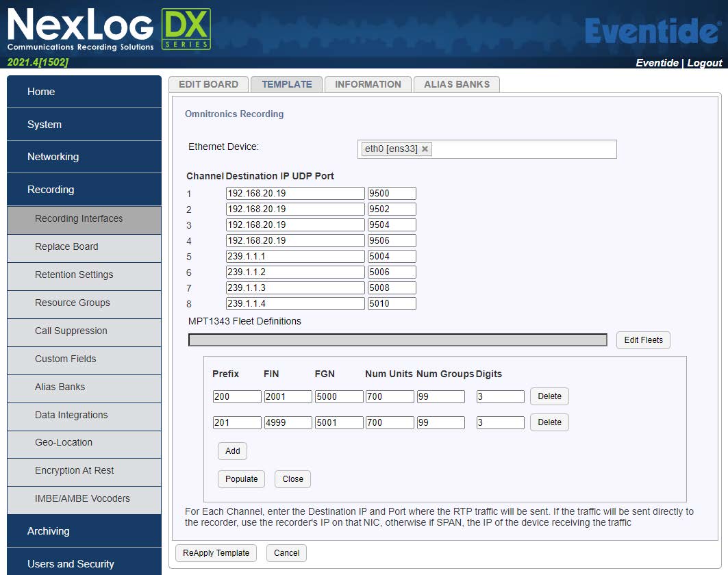This screenshot has height=575, width=728.
Task: Close the fleet definitions editor
Action: tap(292, 479)
